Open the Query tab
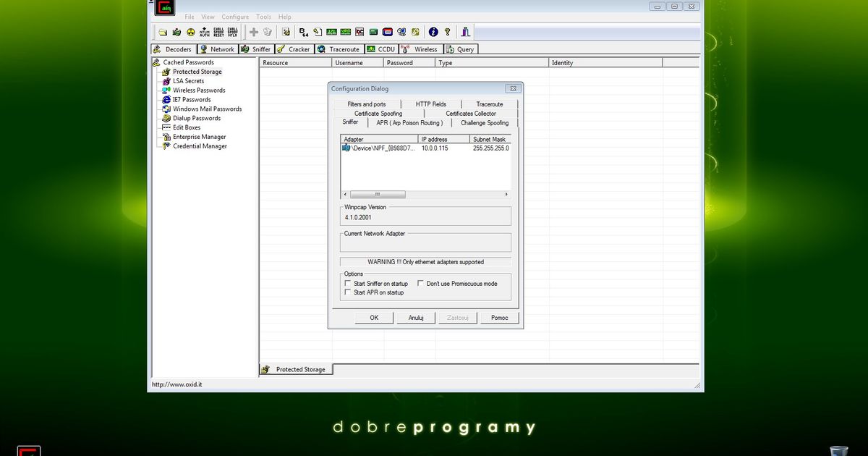 coord(461,49)
